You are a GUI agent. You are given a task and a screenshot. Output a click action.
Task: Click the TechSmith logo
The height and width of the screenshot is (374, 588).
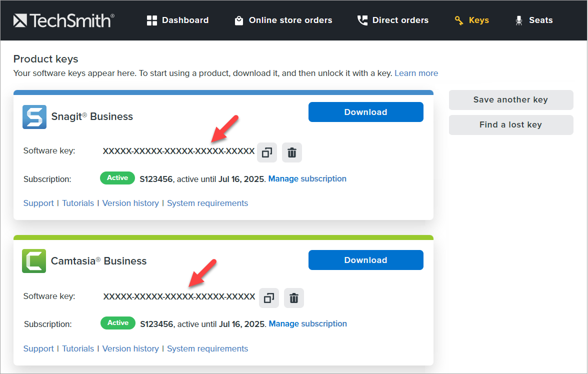pyautogui.click(x=63, y=20)
